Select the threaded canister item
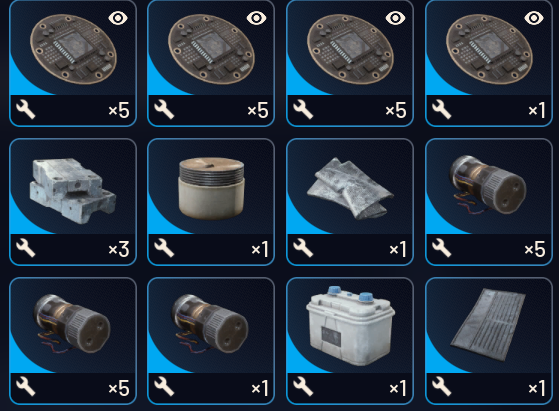Image resolution: width=559 pixels, height=411 pixels. click(211, 202)
